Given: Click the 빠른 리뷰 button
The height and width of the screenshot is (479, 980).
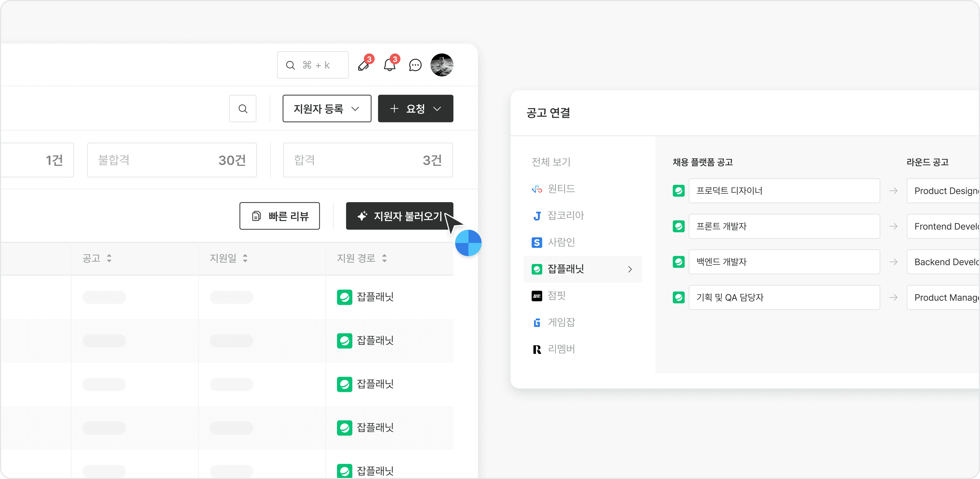Looking at the screenshot, I should tap(280, 216).
